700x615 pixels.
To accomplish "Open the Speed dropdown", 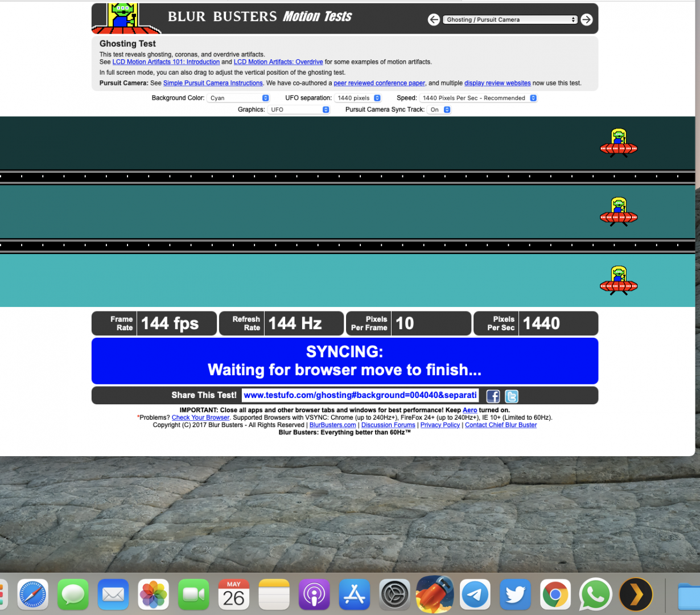I will pos(478,98).
